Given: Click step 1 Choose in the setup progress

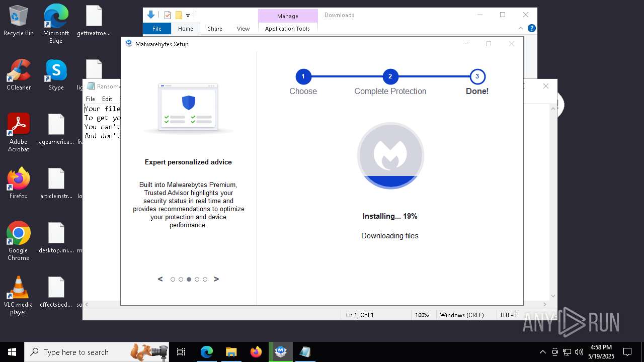Looking at the screenshot, I should point(303,76).
